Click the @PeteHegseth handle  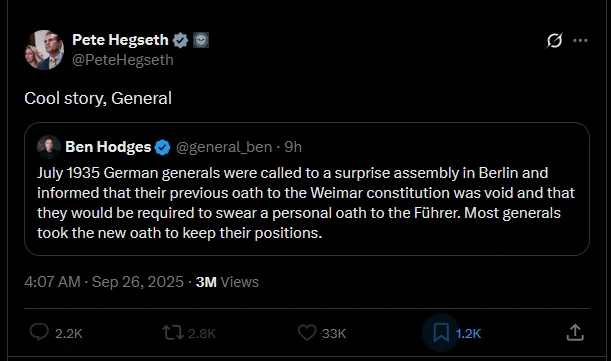click(x=123, y=60)
